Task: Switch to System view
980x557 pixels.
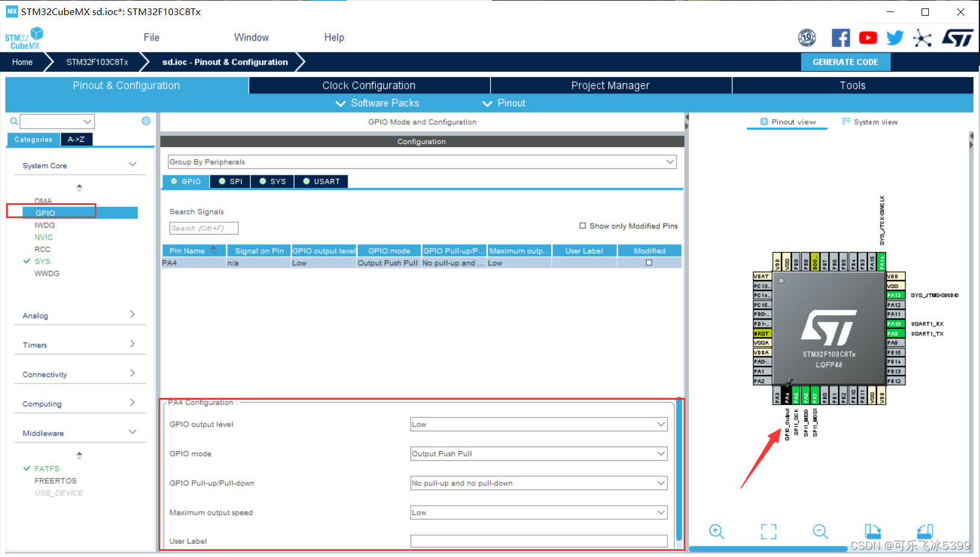Action: pos(870,122)
